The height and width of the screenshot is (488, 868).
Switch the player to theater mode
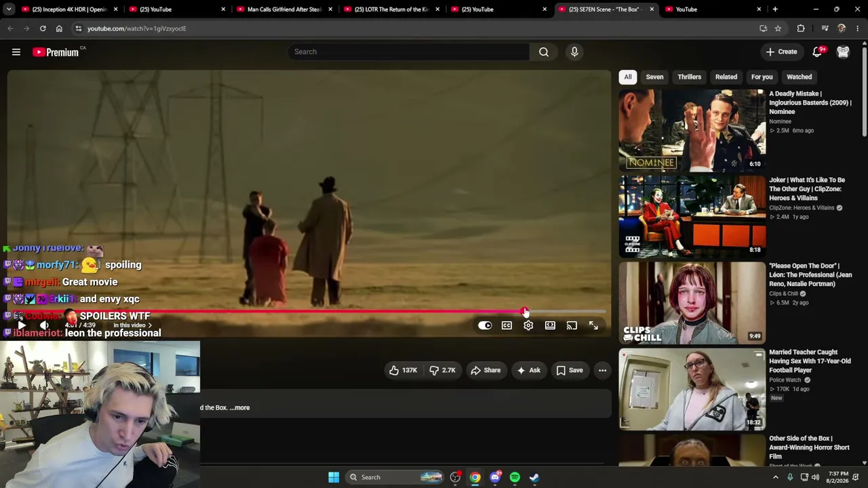coord(550,326)
